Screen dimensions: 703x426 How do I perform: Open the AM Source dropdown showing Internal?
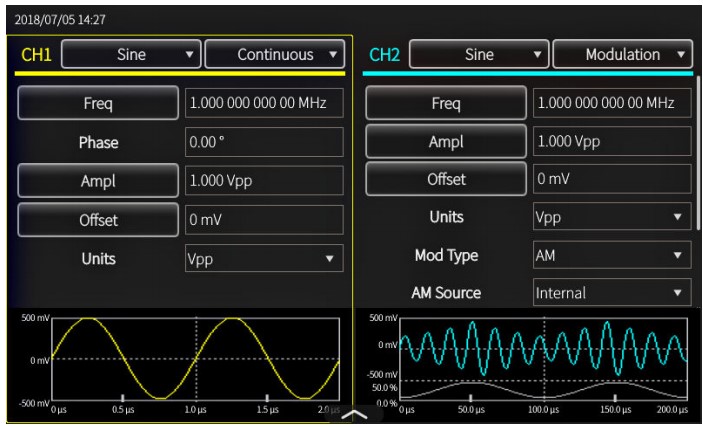pyautogui.click(x=612, y=292)
